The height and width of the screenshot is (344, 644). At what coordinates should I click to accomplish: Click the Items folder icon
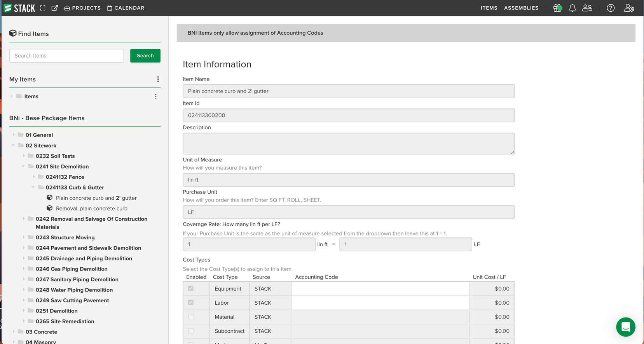[x=19, y=96]
